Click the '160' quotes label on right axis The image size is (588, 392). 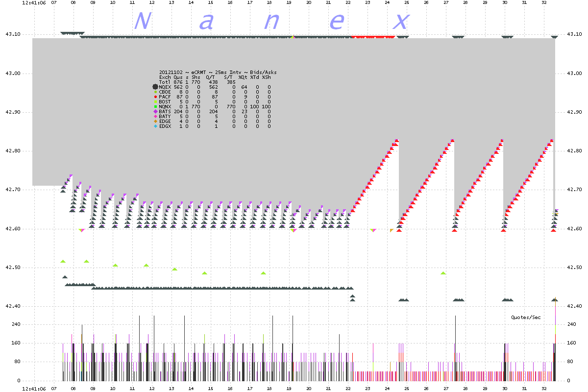pyautogui.click(x=571, y=343)
